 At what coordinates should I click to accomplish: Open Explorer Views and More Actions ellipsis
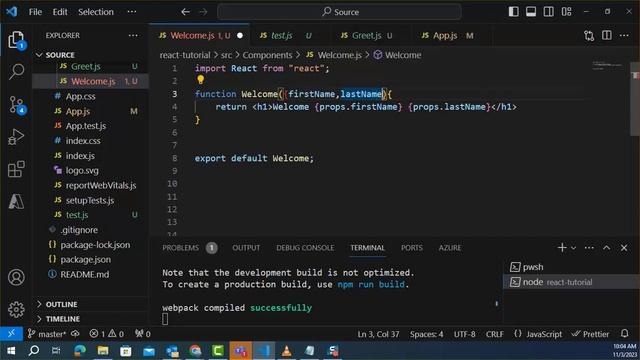coord(133,36)
